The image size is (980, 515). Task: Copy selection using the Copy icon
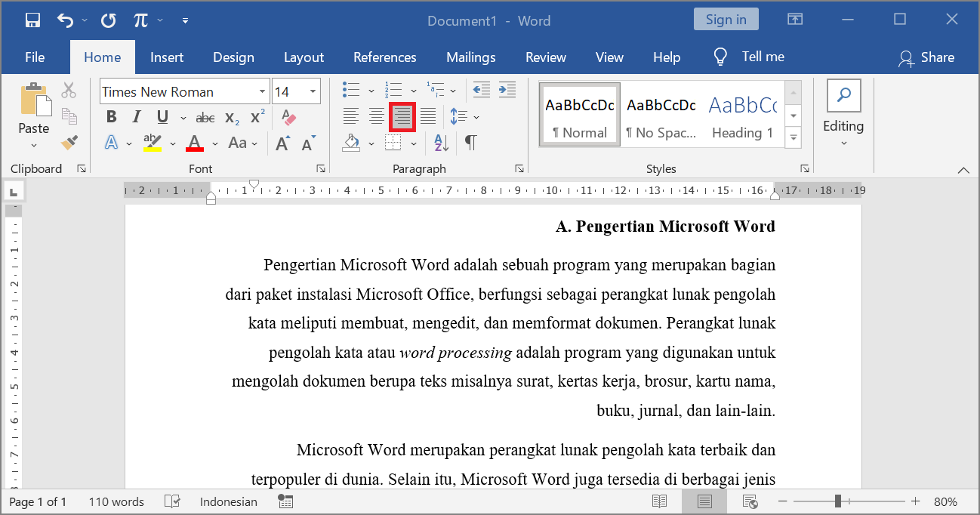pyautogui.click(x=69, y=116)
